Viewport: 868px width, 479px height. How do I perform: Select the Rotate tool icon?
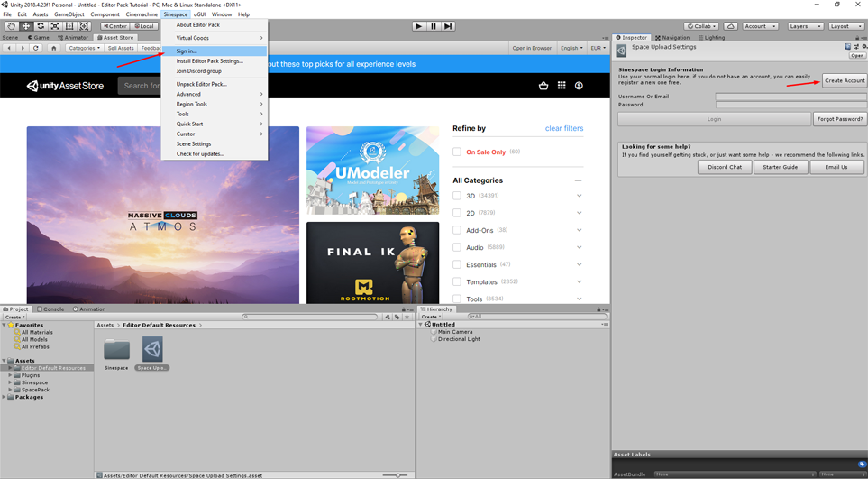point(41,26)
